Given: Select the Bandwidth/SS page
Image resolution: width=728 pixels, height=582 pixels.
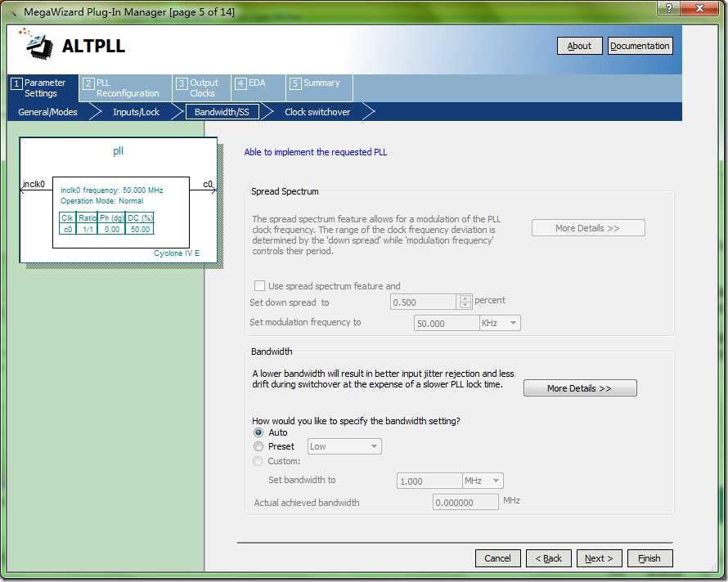Looking at the screenshot, I should click(x=222, y=112).
